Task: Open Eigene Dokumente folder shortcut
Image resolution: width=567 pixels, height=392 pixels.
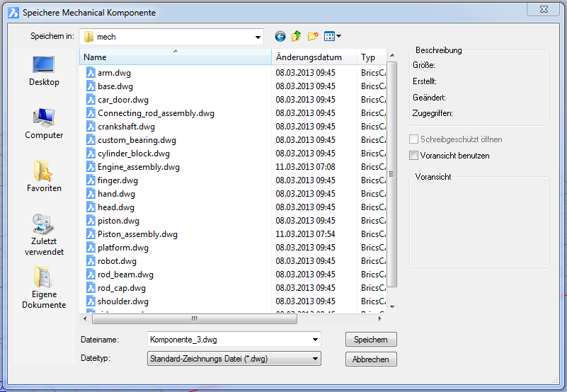Action: [44, 287]
